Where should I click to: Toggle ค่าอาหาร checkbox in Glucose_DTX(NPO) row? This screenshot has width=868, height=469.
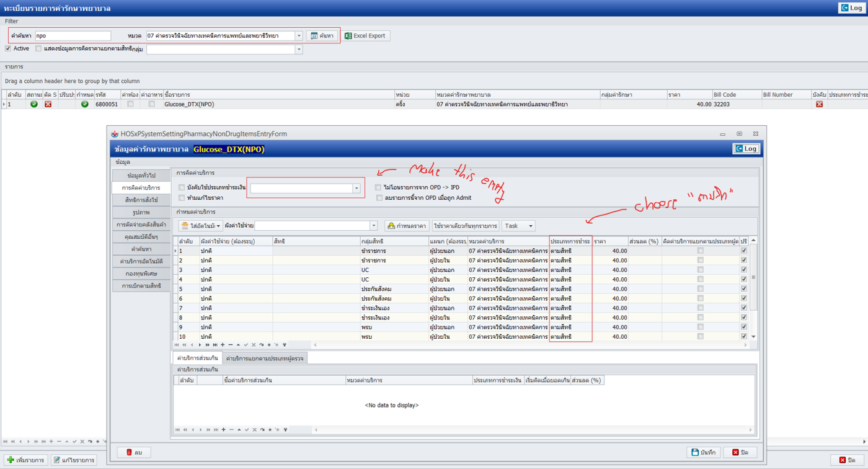point(151,104)
